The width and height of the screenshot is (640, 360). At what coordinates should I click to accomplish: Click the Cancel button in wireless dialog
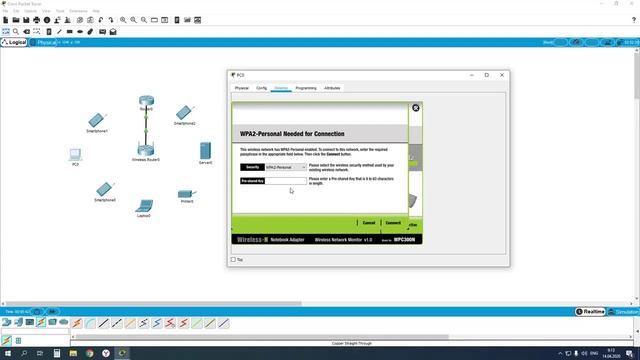tap(369, 223)
